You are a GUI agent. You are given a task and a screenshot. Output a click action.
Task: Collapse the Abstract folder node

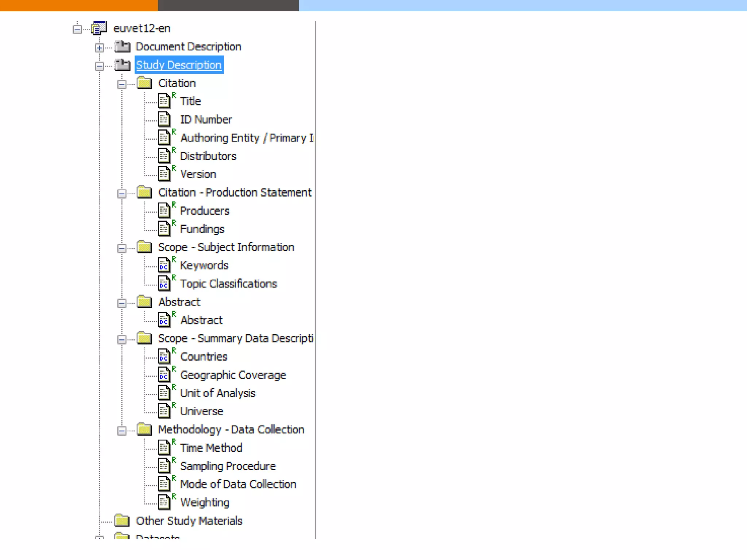[122, 303]
